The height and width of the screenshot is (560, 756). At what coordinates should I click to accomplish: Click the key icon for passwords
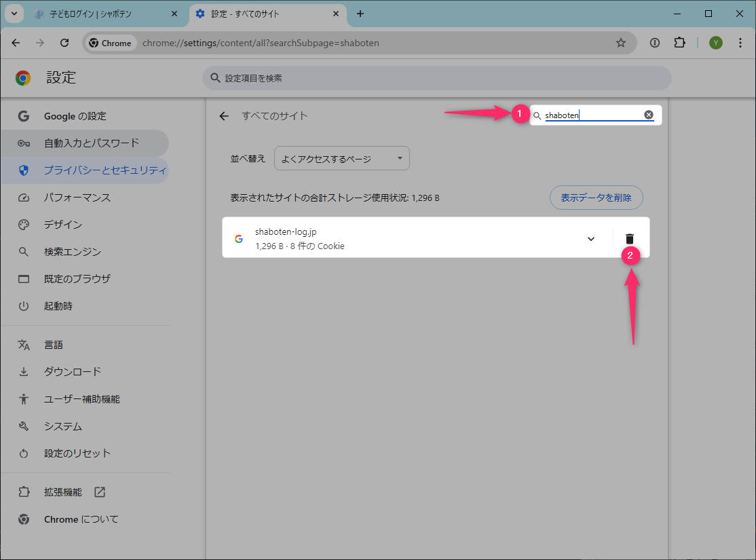[24, 143]
